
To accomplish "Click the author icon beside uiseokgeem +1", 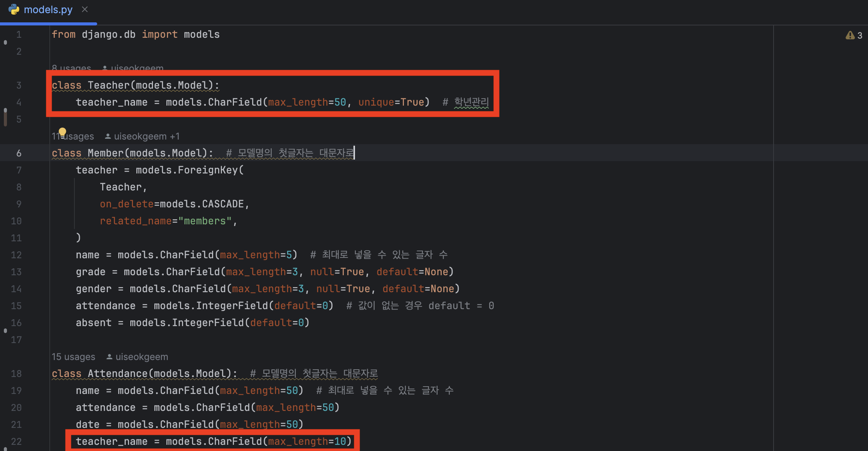I will point(108,136).
